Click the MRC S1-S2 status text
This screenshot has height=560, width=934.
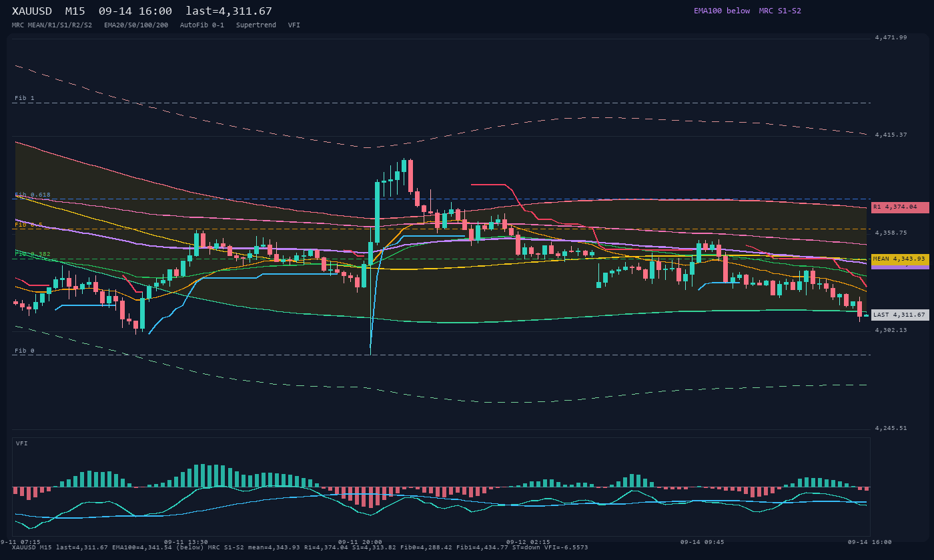780,11
